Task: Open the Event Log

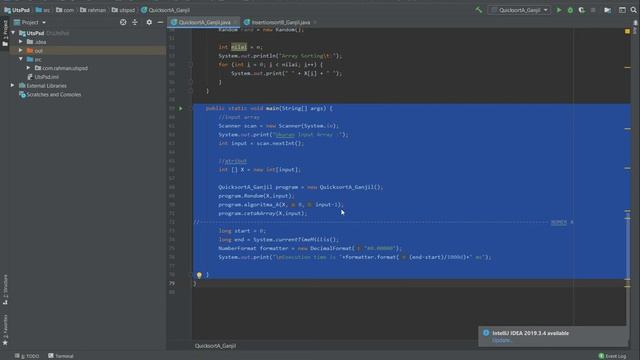Action: [612, 356]
